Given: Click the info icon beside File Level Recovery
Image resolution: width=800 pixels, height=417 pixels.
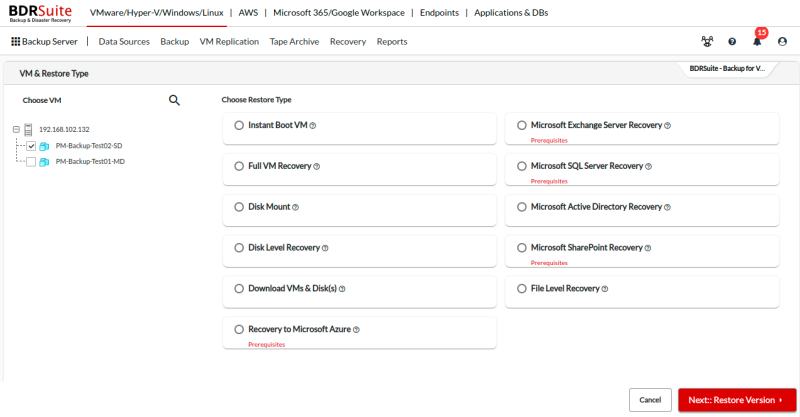Looking at the screenshot, I should click(605, 289).
